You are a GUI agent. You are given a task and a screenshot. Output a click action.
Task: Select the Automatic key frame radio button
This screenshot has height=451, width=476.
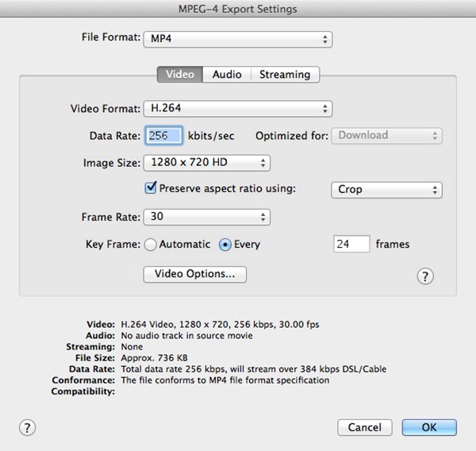click(x=150, y=245)
